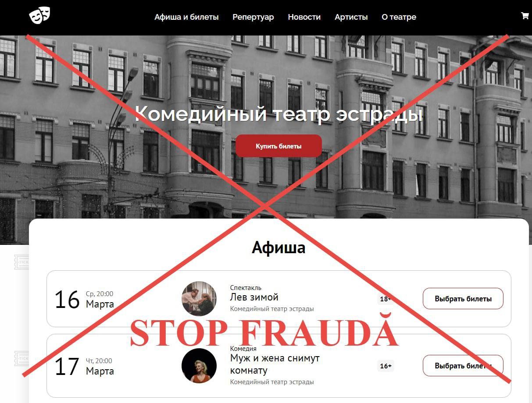532x403 pixels.
Task: Open the shopping cart icon
Action: tap(525, 16)
